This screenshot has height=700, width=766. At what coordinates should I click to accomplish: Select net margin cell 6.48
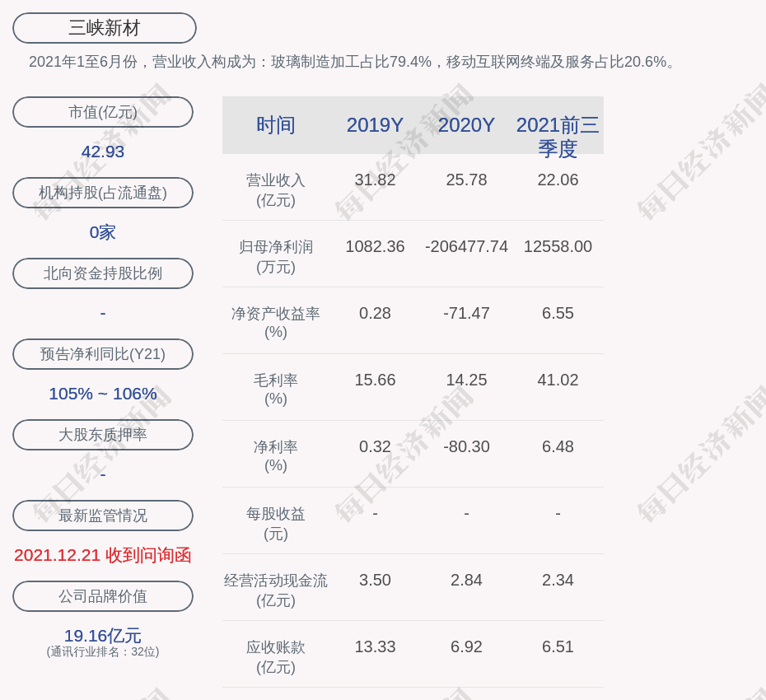[558, 446]
